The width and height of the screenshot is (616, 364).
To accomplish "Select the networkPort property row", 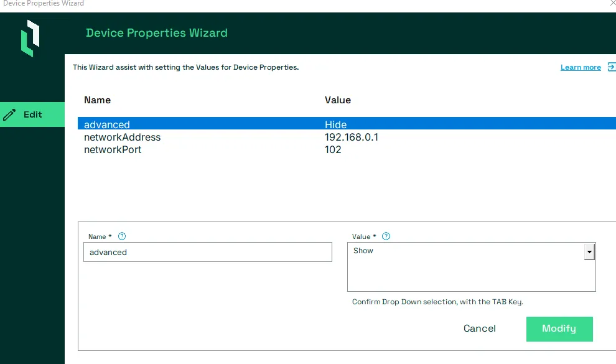I will coord(347,149).
